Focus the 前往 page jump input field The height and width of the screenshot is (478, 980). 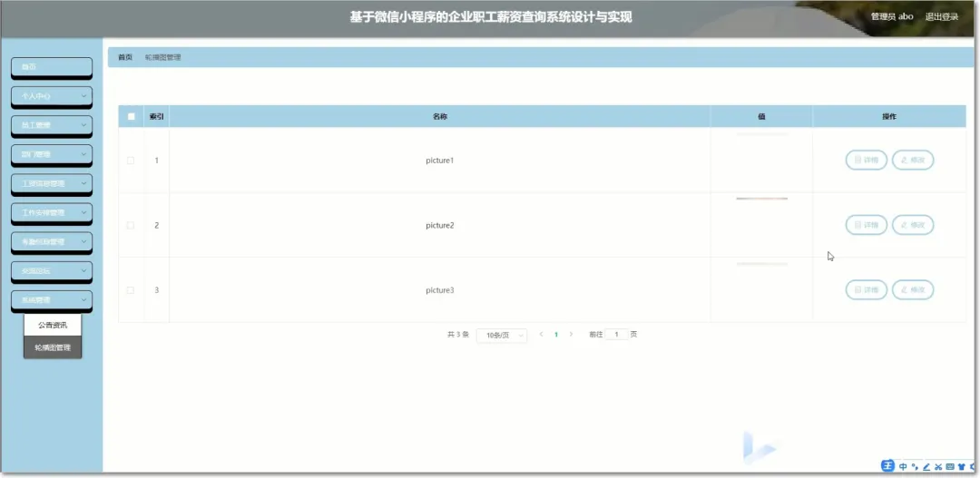click(617, 335)
